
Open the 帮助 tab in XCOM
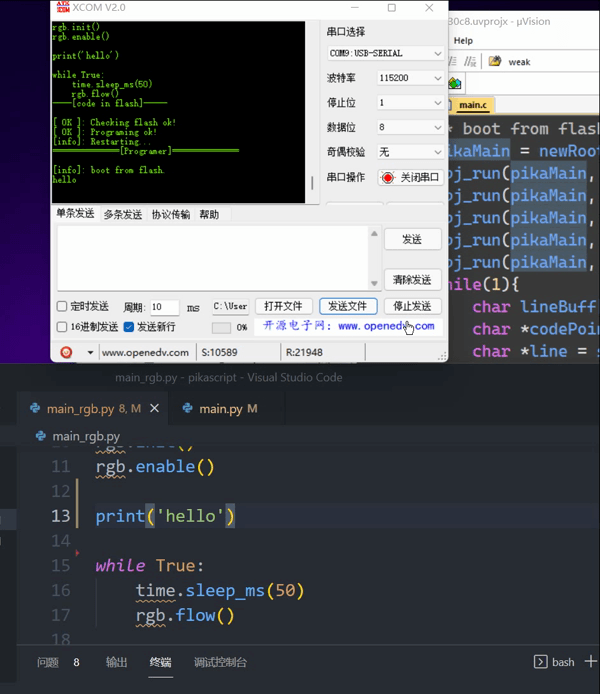tap(209, 215)
